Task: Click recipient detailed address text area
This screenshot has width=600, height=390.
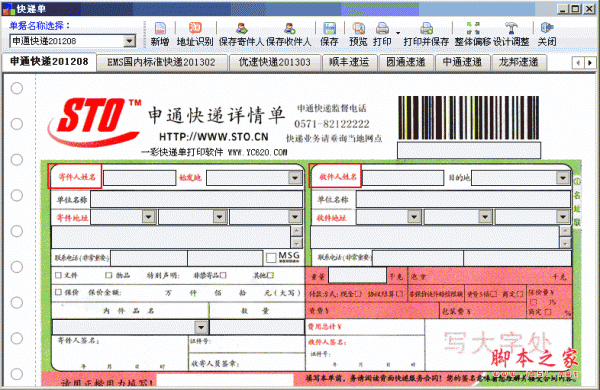Action: pos(435,237)
